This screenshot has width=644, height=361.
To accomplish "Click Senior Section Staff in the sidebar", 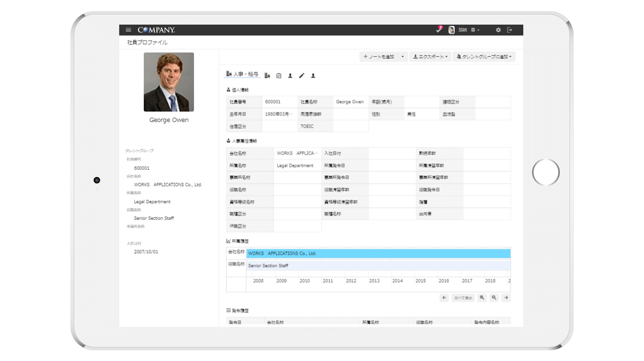I will [x=154, y=218].
